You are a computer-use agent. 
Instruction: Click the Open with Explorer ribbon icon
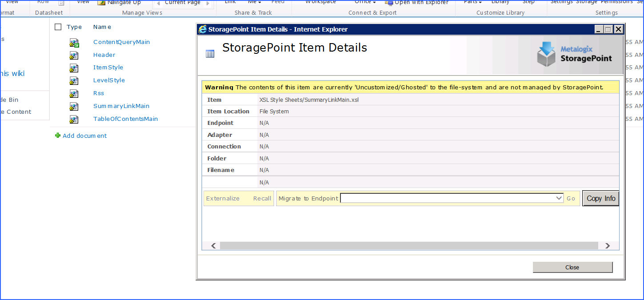[x=389, y=3]
